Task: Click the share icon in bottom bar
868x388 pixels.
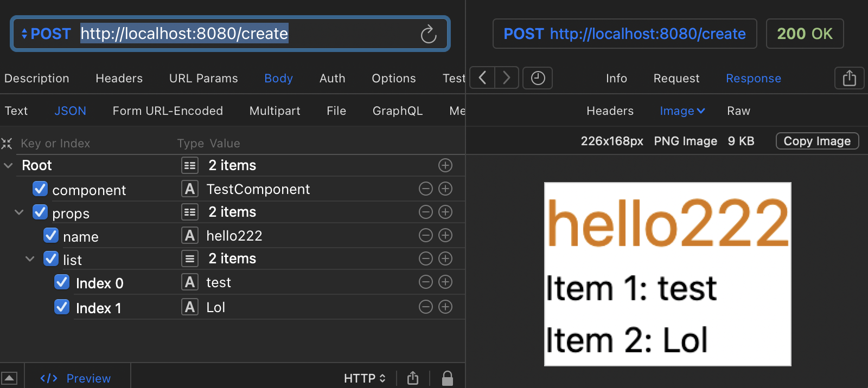Action: pyautogui.click(x=413, y=378)
